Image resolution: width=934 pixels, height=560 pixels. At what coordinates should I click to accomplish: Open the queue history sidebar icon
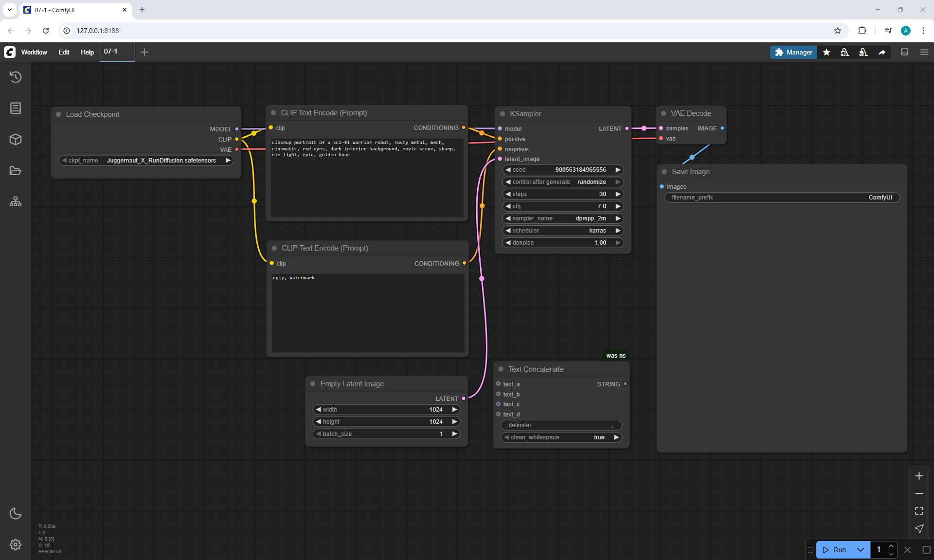[16, 77]
